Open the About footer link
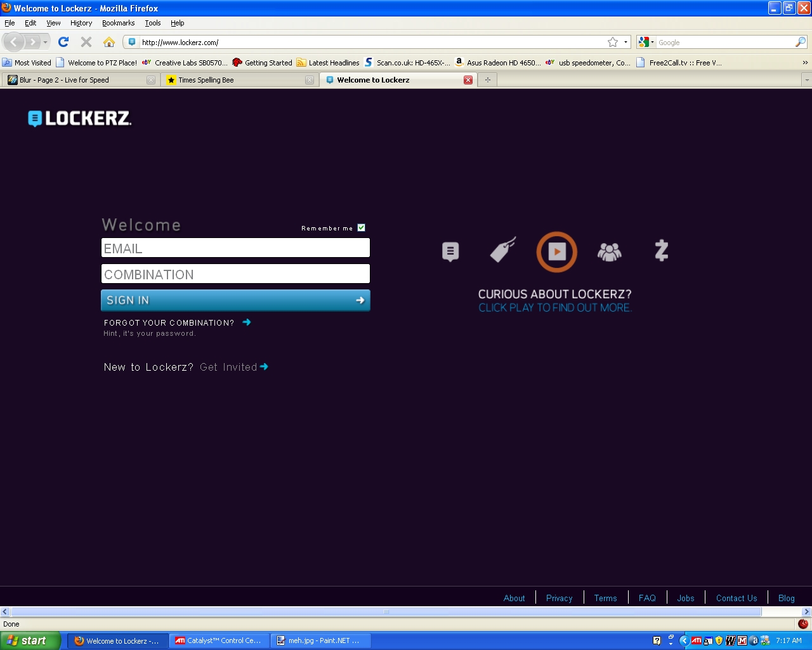812x650 pixels. tap(514, 598)
